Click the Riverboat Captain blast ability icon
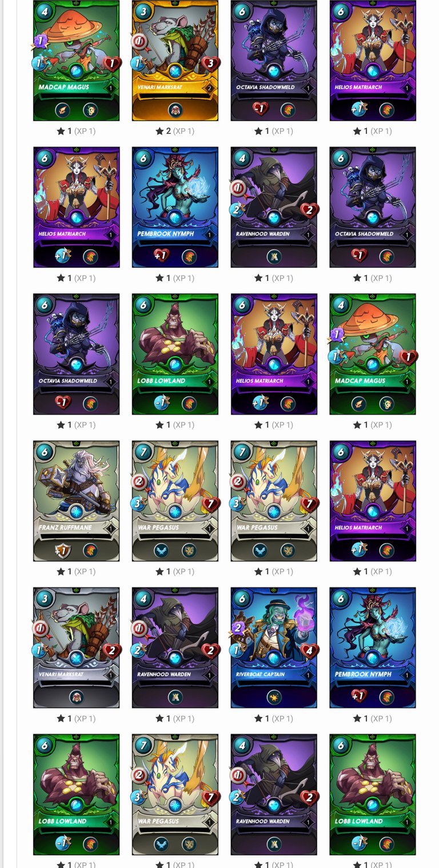The image size is (439, 868). (274, 697)
